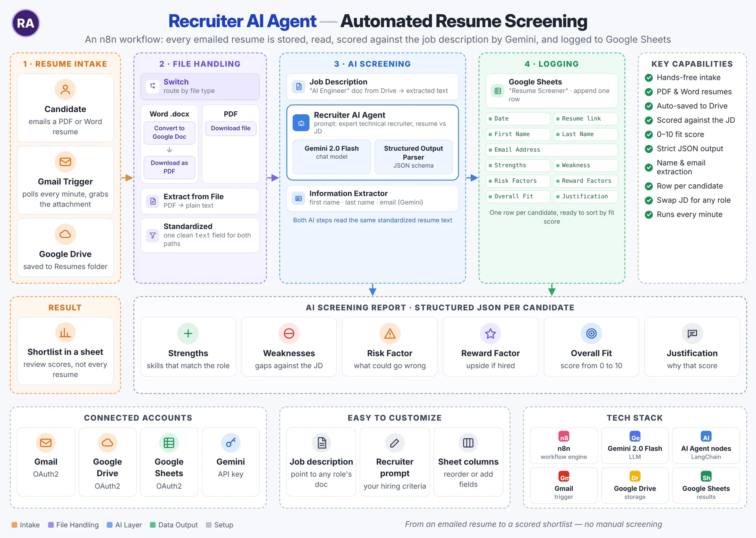Viewport: 756px width, 538px height.
Task: Click the Risk Factors field chip
Action: 518,181
